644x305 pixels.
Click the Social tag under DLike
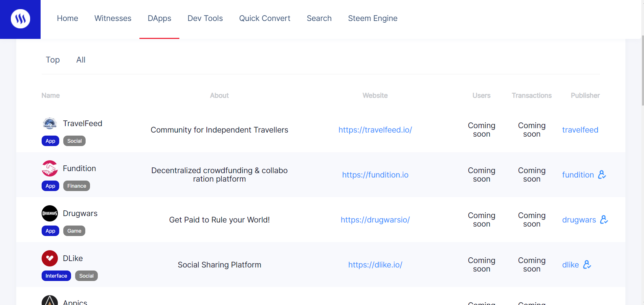[x=86, y=276]
